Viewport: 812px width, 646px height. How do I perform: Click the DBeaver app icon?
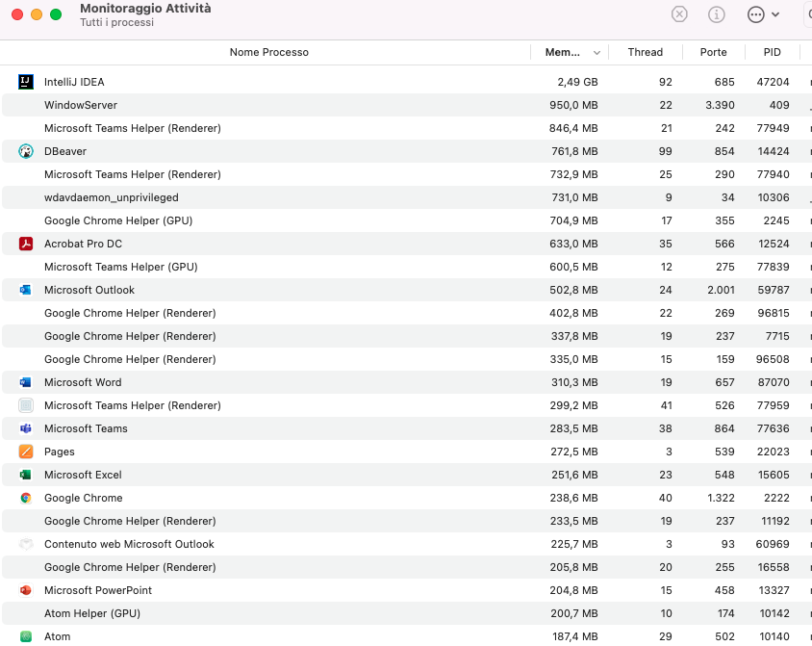click(26, 151)
